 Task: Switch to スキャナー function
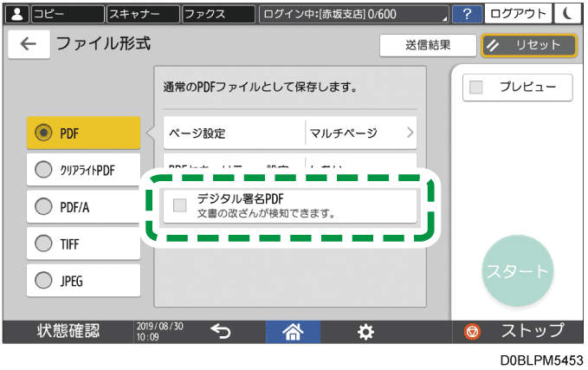[x=143, y=14]
